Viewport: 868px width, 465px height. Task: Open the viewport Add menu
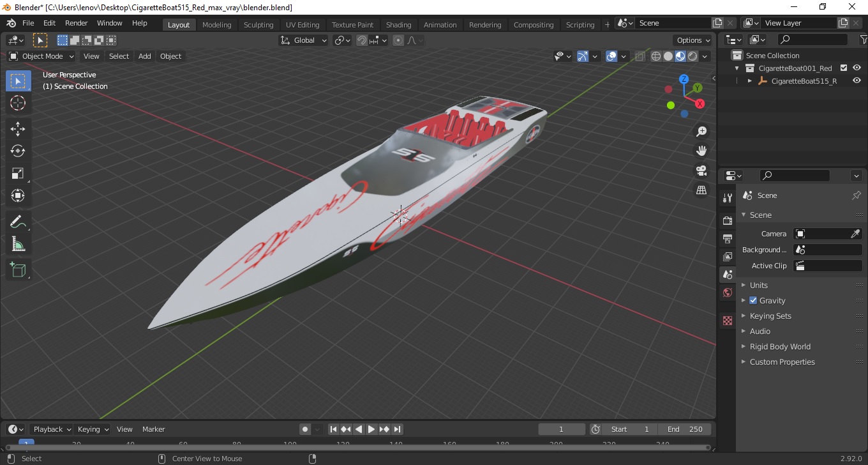(145, 56)
